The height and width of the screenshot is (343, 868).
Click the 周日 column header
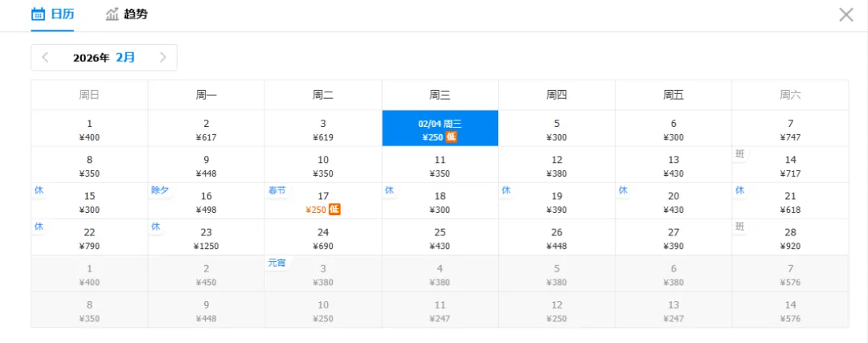[x=90, y=95]
